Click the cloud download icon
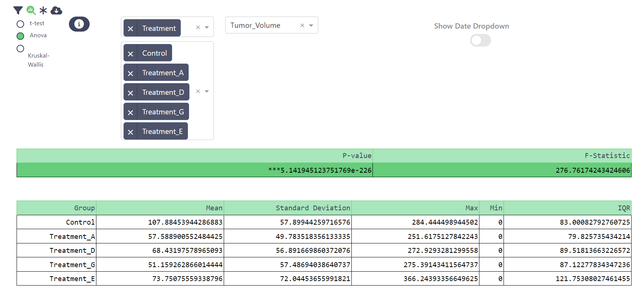Viewport: 644px width, 298px height. click(x=56, y=11)
